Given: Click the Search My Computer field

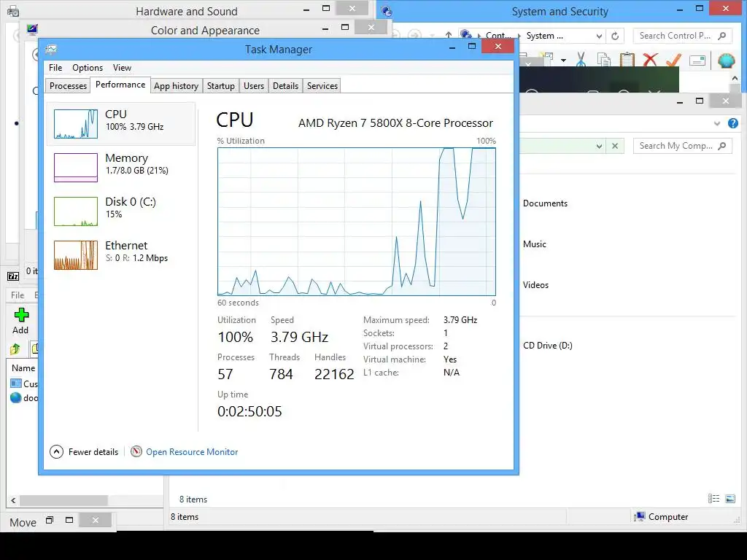Looking at the screenshot, I should [x=682, y=146].
